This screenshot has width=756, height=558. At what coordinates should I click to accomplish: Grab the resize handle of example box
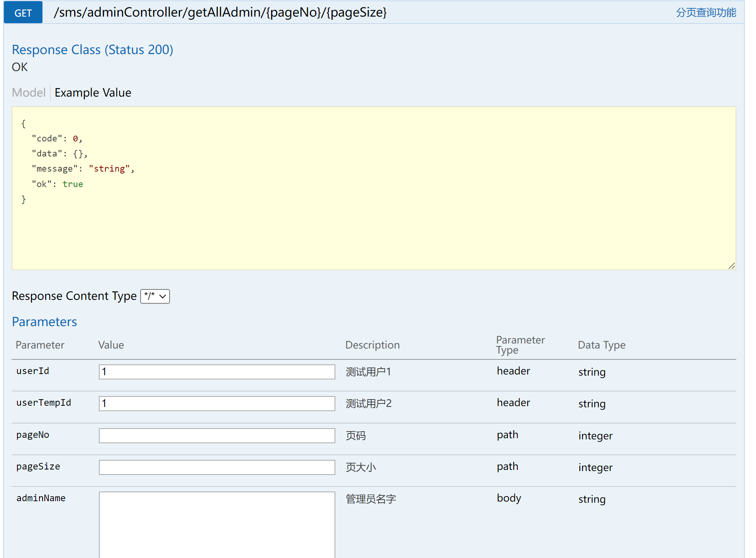[732, 266]
